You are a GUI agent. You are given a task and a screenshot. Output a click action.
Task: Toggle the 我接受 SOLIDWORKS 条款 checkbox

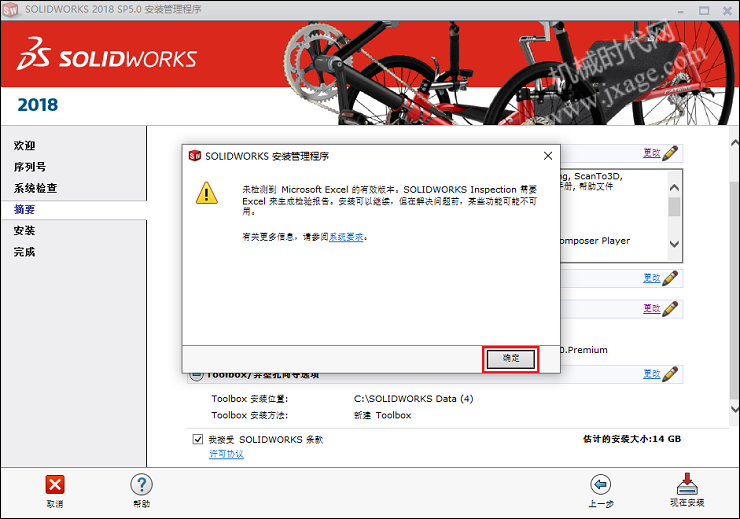[x=198, y=439]
